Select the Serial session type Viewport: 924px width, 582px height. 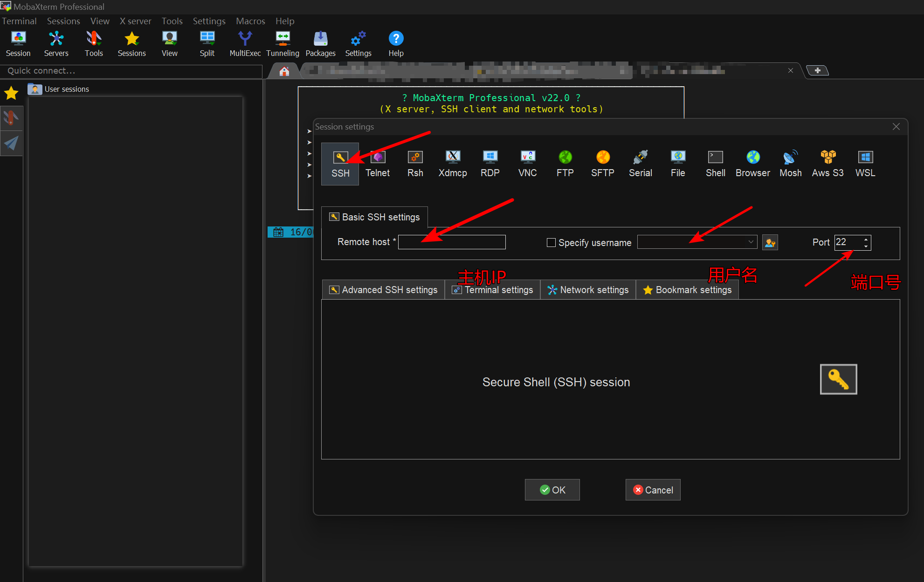640,164
